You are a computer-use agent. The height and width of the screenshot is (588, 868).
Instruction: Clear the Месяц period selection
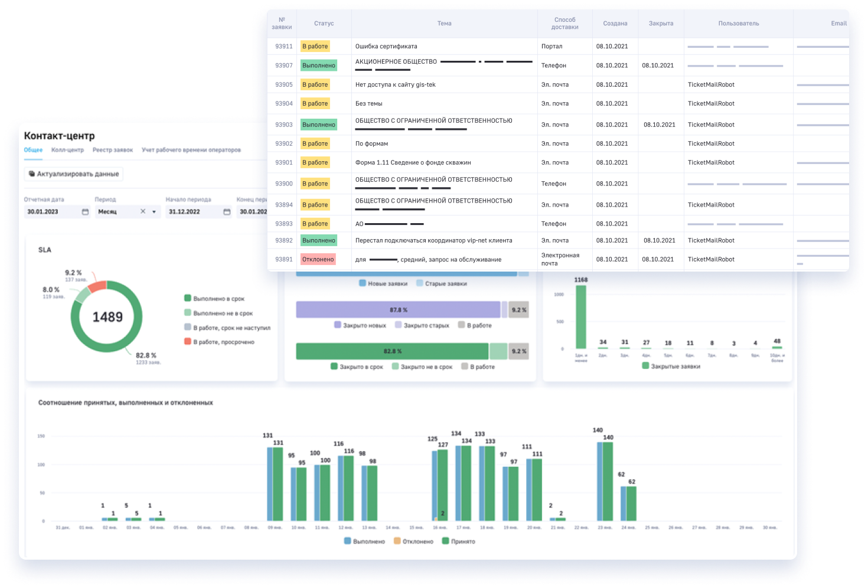click(143, 211)
